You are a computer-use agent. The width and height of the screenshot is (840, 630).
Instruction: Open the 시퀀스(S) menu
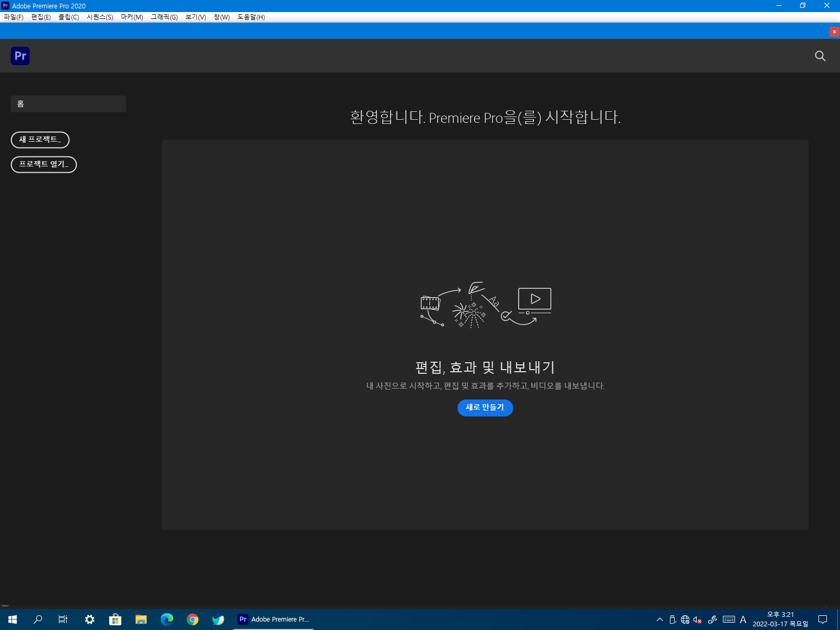[100, 17]
